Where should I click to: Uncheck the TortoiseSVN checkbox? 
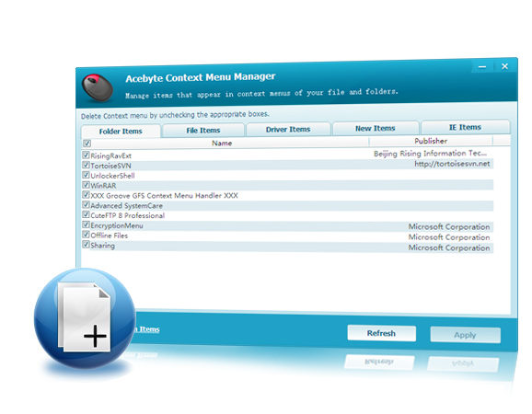(x=86, y=165)
